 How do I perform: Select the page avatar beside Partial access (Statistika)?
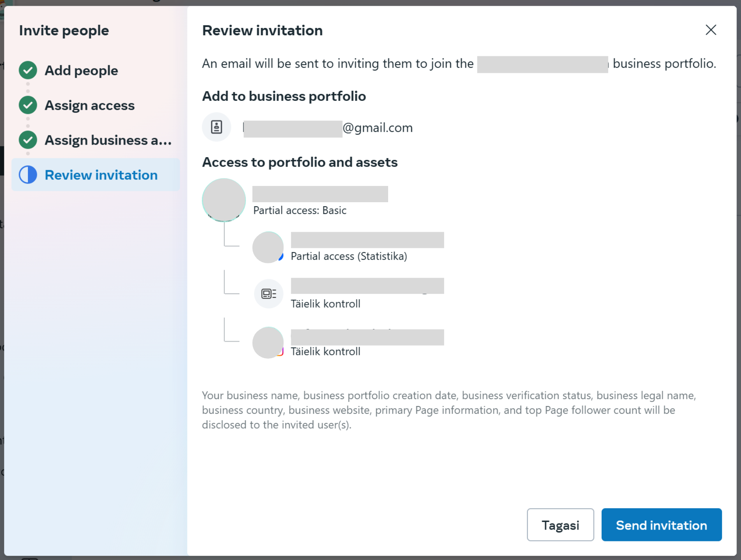click(268, 247)
